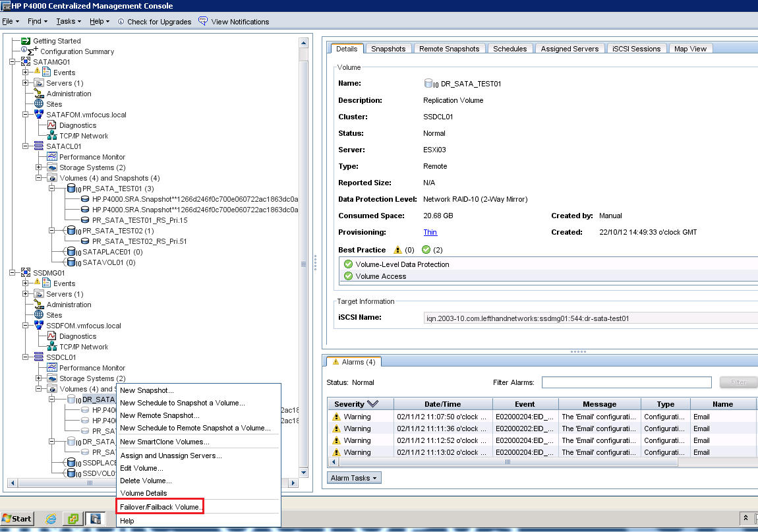Expand Servers (1) under SATAMG01
The width and height of the screenshot is (758, 532).
click(26, 83)
